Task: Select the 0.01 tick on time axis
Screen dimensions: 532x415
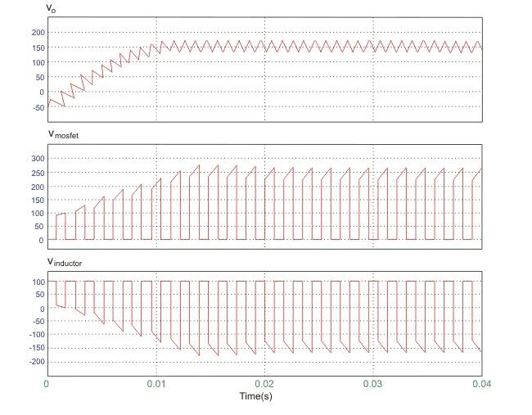Action: click(x=156, y=383)
